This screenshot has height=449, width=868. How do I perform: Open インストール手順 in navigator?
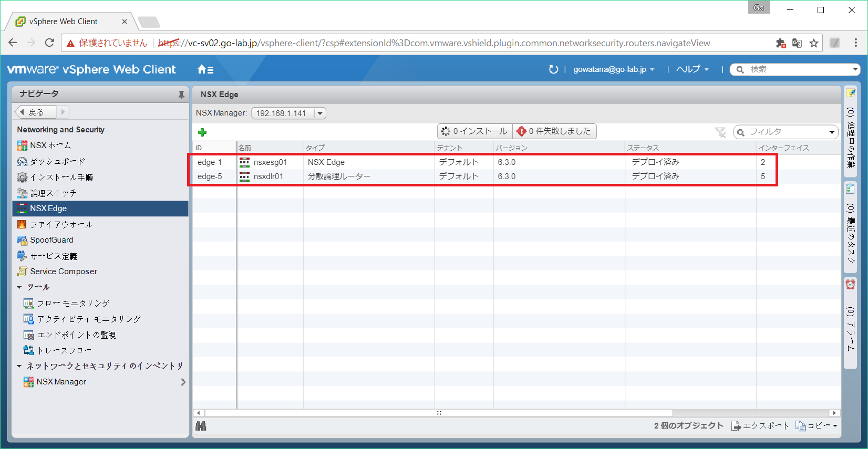click(55, 177)
